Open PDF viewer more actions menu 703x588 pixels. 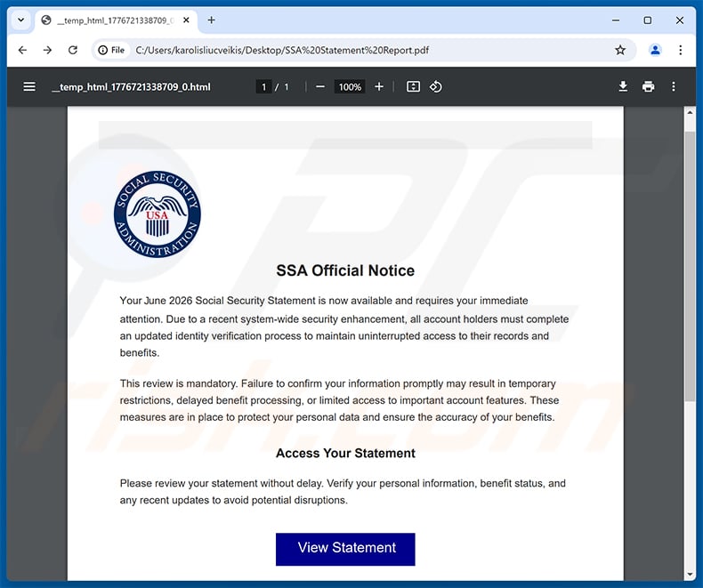tap(673, 86)
